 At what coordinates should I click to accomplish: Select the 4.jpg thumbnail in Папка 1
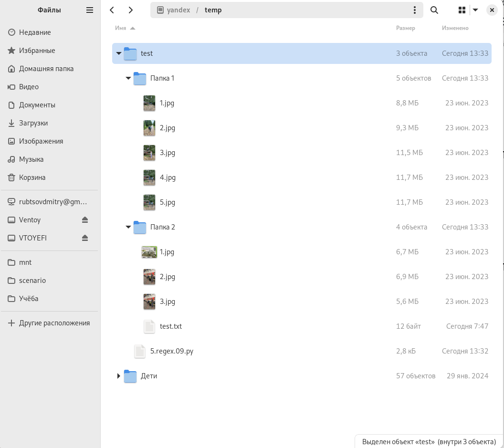(x=149, y=177)
